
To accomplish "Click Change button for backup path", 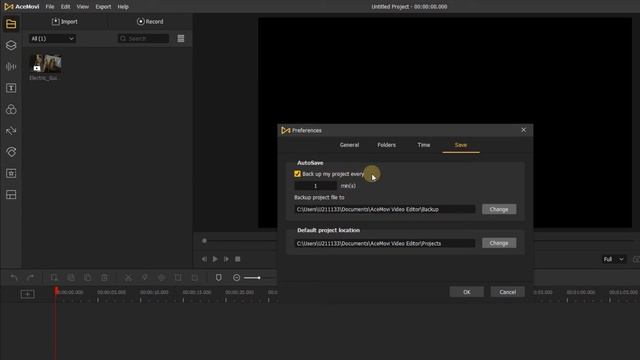I will click(499, 209).
